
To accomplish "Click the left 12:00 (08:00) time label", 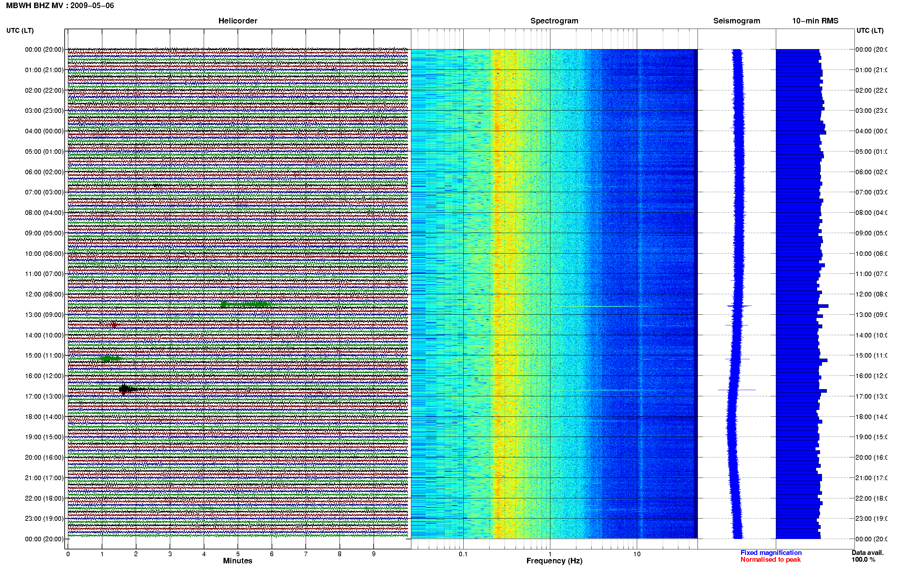I will (x=44, y=294).
